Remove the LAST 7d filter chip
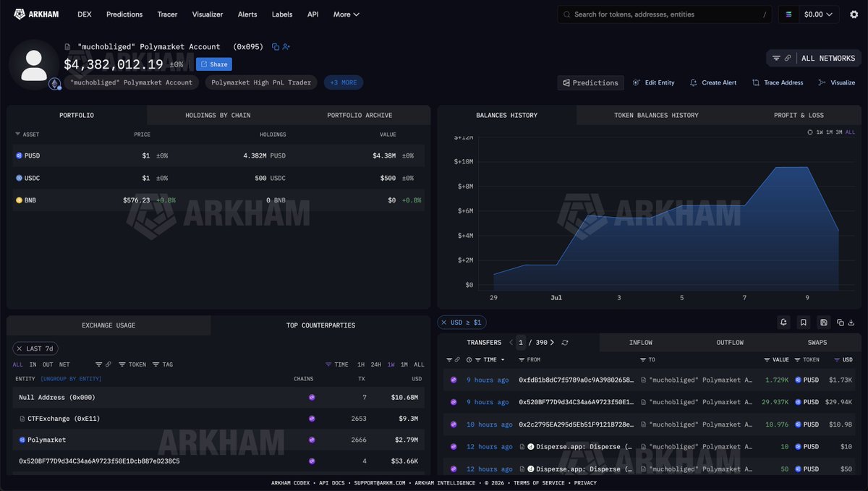The image size is (868, 491). point(19,349)
